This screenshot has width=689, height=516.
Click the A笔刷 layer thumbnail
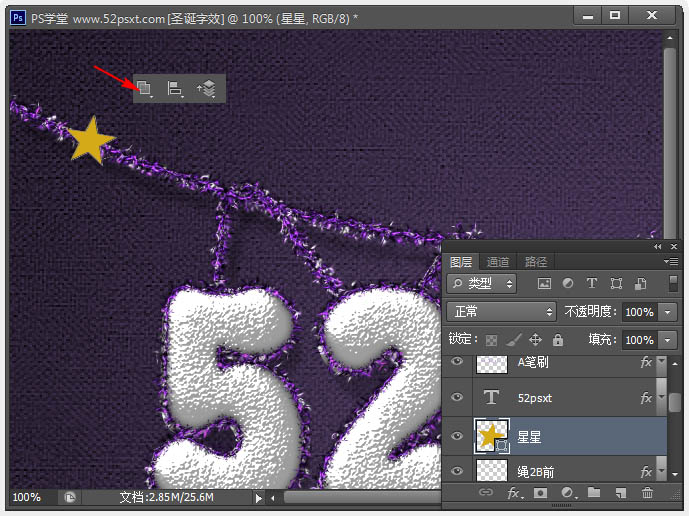[x=492, y=364]
